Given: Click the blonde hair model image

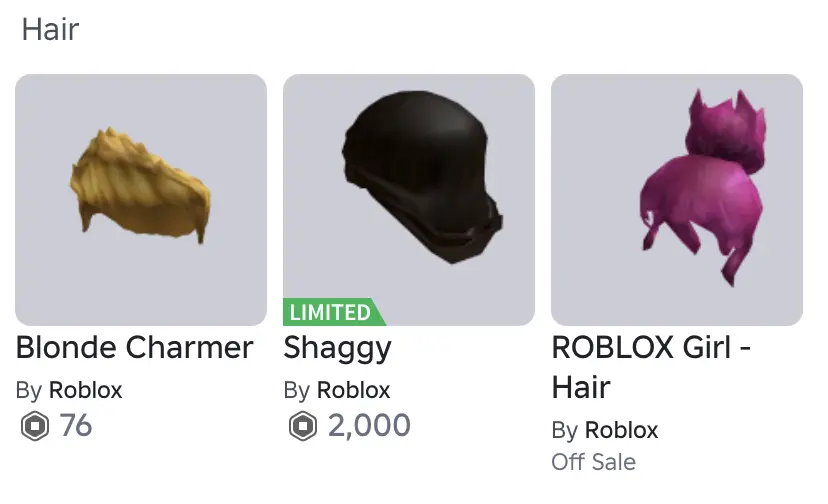Looking at the screenshot, I should click(x=141, y=185).
